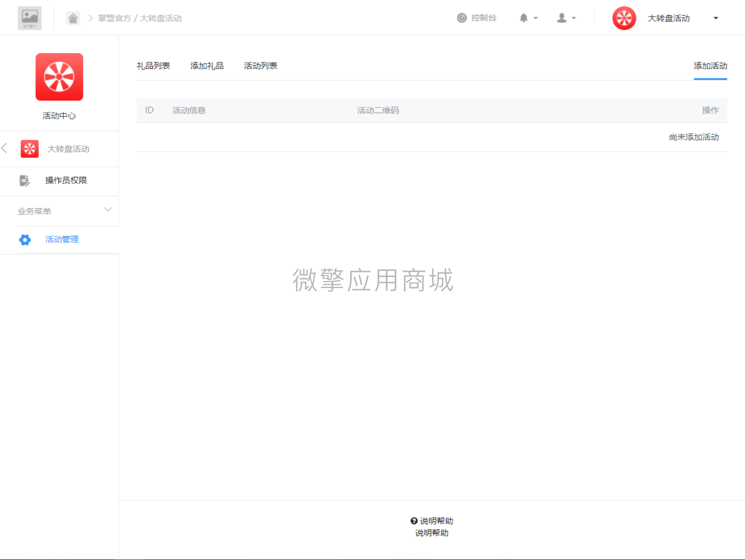
Task: Click the 大转盘活动 breadcrumb text
Action: (x=161, y=18)
